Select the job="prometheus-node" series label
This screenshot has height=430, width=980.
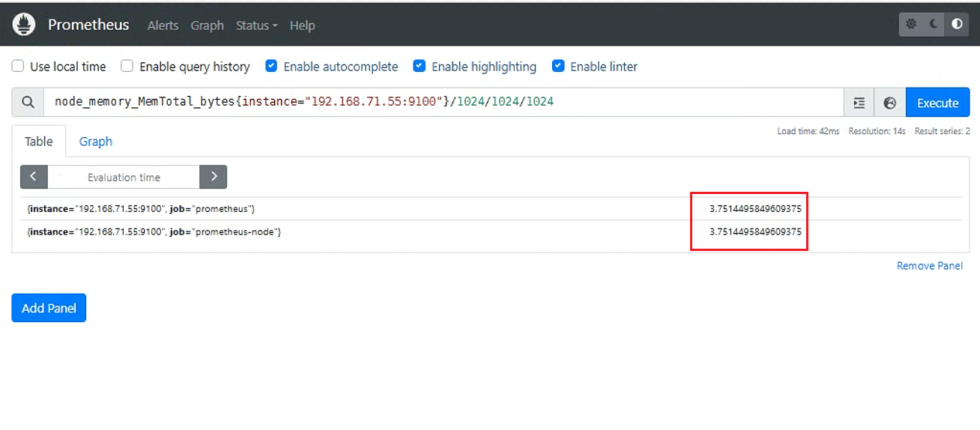(x=154, y=232)
